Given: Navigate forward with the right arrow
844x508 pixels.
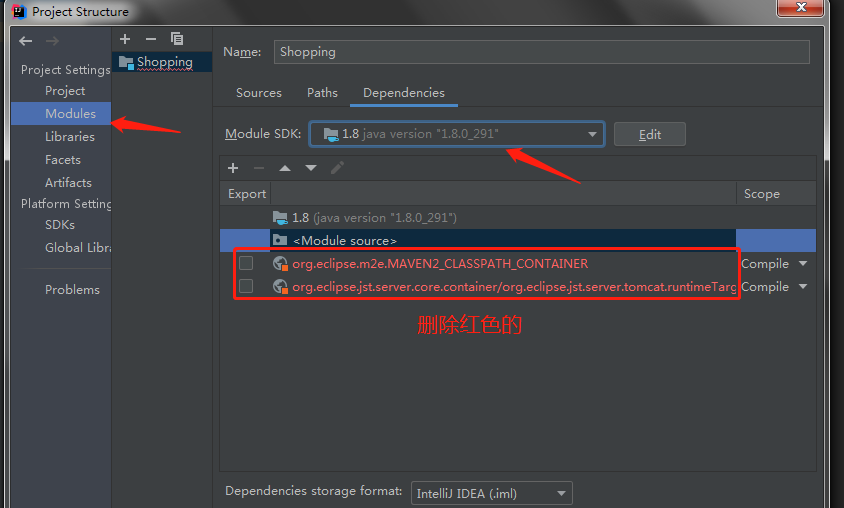Looking at the screenshot, I should point(52,41).
